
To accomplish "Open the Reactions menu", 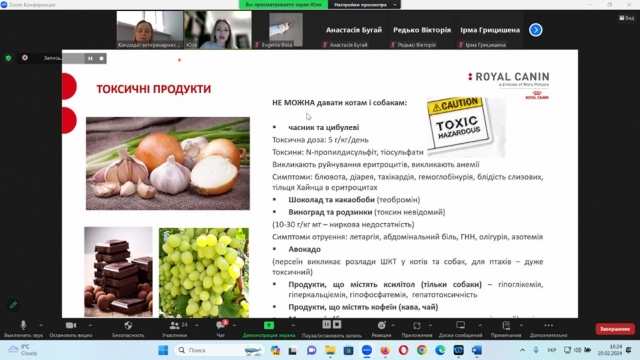I will (x=381, y=325).
